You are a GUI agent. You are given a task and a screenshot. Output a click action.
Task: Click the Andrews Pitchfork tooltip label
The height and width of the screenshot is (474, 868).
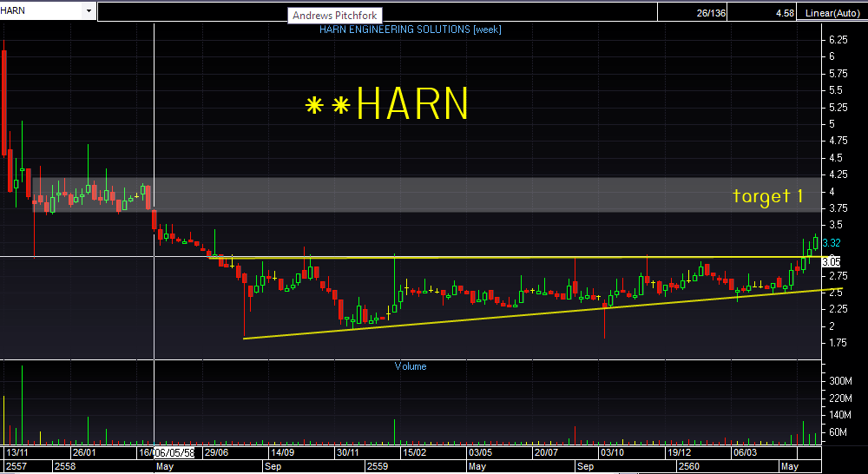[334, 16]
